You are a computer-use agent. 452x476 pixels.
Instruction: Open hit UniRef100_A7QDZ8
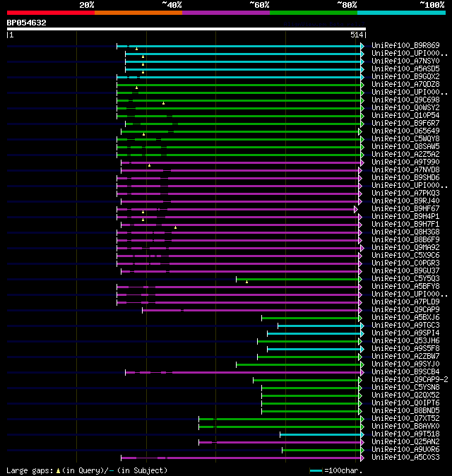405,84
